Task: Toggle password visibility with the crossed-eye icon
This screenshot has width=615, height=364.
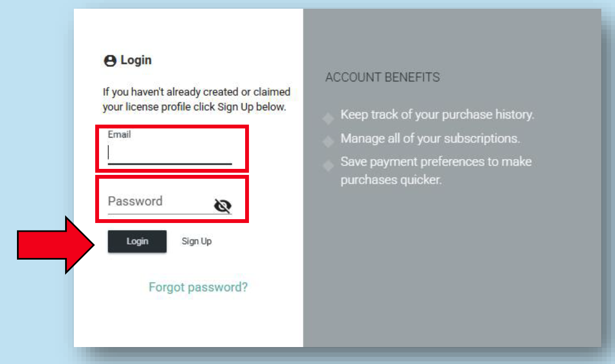Action: (x=223, y=206)
